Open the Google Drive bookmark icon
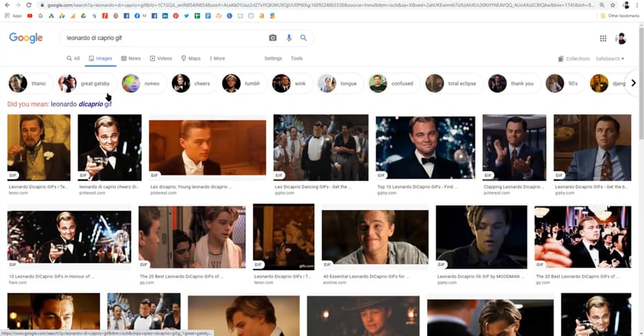Screen dimensions: 644x336 (84, 15)
